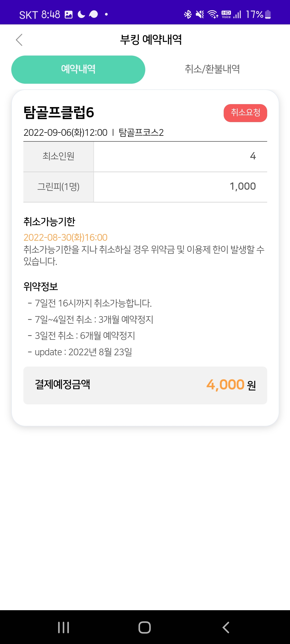Tap the moon notification icon
Image resolution: width=290 pixels, height=644 pixels.
(x=81, y=14)
